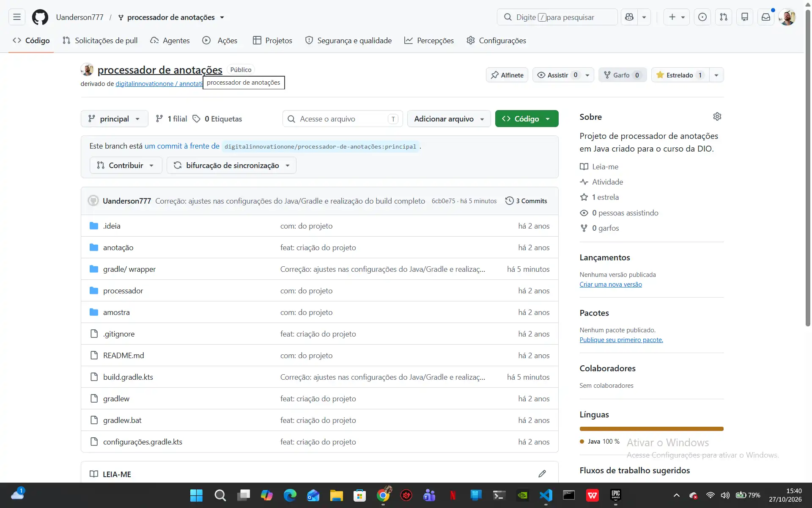Open File Explorer from taskbar
Viewport: 812px width, 508px height.
337,495
